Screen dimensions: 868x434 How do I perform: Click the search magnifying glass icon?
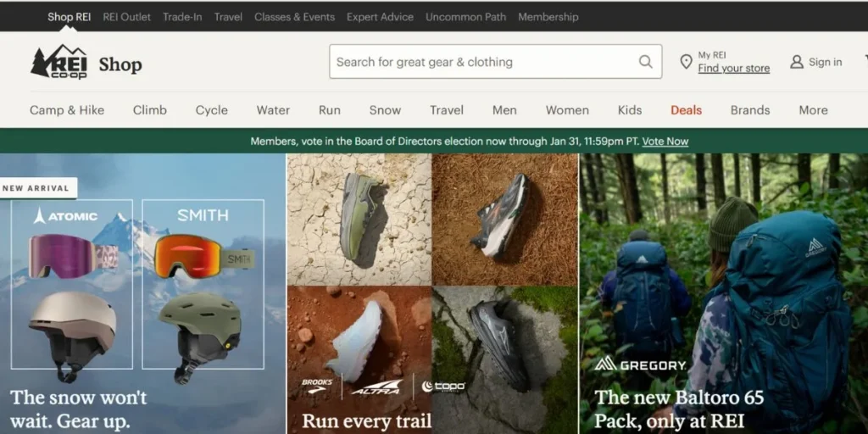(x=646, y=62)
